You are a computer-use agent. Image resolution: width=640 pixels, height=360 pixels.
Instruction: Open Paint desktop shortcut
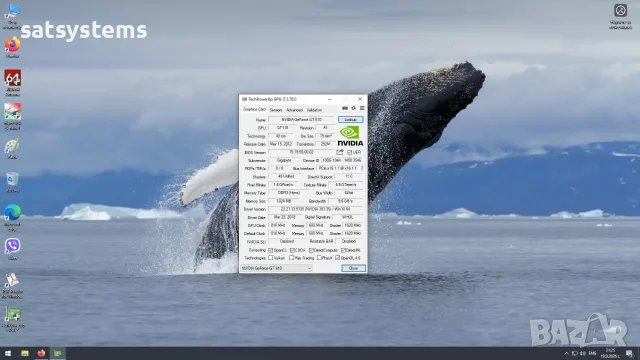[13, 149]
